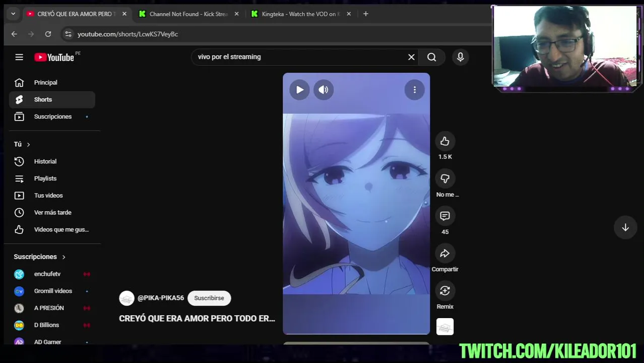644x363 pixels.
Task: Open the comments with 45 count
Action: tap(444, 216)
